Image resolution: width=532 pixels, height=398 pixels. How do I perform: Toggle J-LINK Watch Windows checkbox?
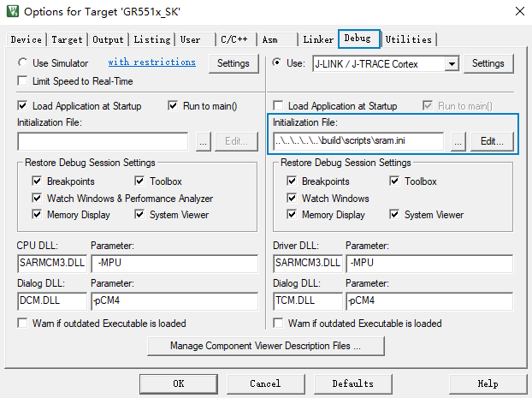(x=292, y=198)
